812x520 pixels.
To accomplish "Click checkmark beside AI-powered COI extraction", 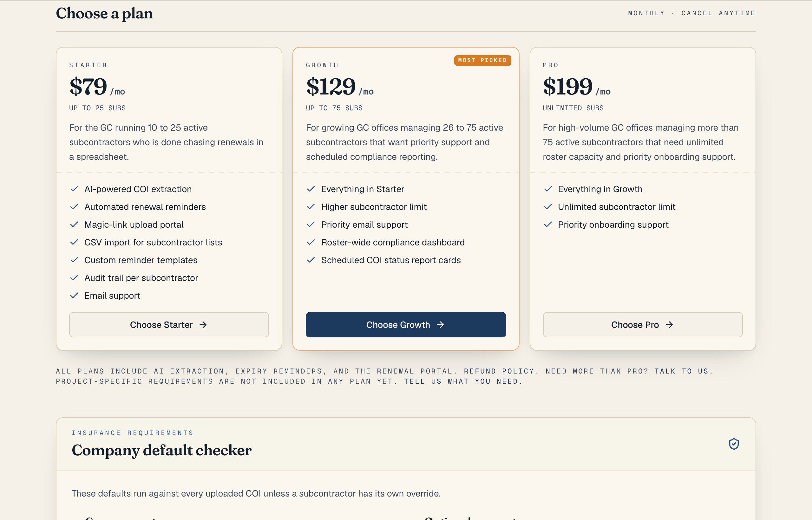I will point(74,189).
